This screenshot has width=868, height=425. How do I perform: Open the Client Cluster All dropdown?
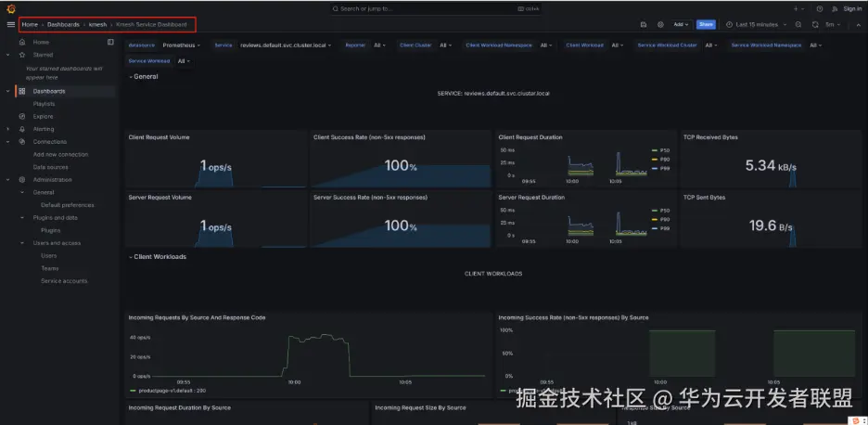[x=446, y=45]
